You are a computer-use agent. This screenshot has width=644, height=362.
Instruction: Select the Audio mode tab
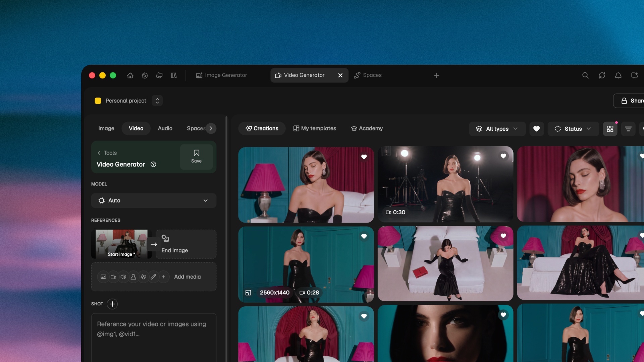165,128
